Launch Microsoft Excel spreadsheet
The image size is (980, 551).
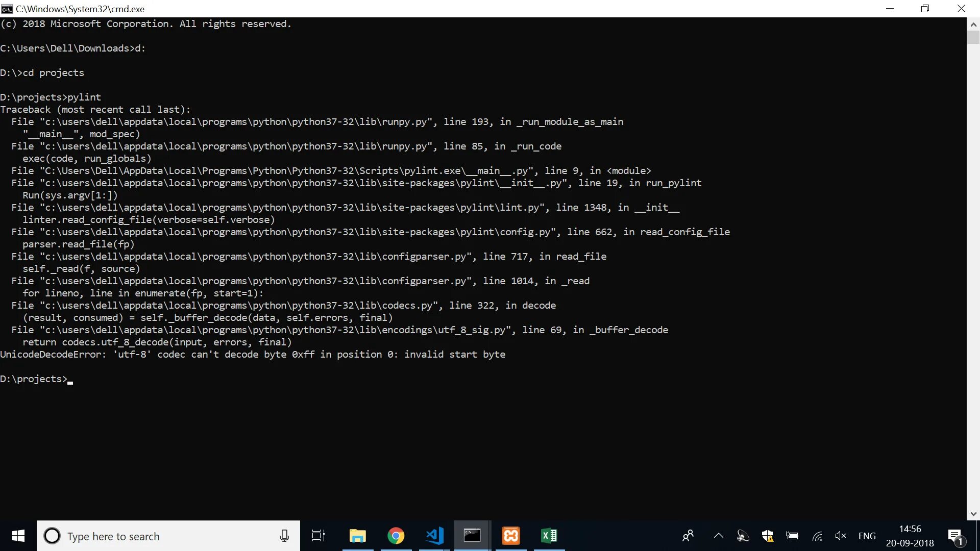550,536
